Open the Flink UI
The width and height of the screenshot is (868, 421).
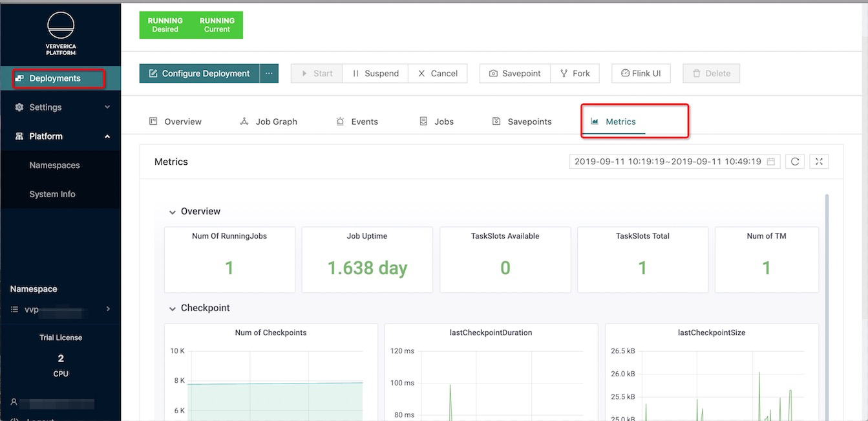pyautogui.click(x=641, y=73)
